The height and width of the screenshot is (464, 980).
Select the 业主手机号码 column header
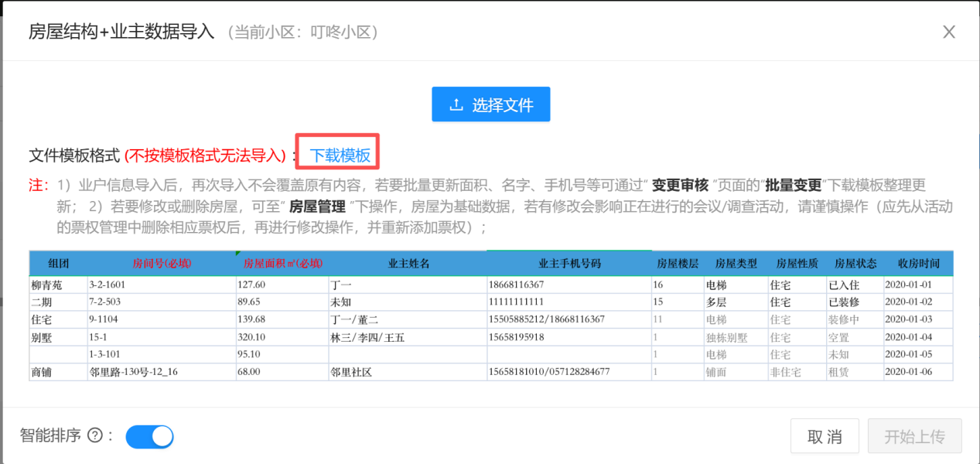(x=569, y=264)
